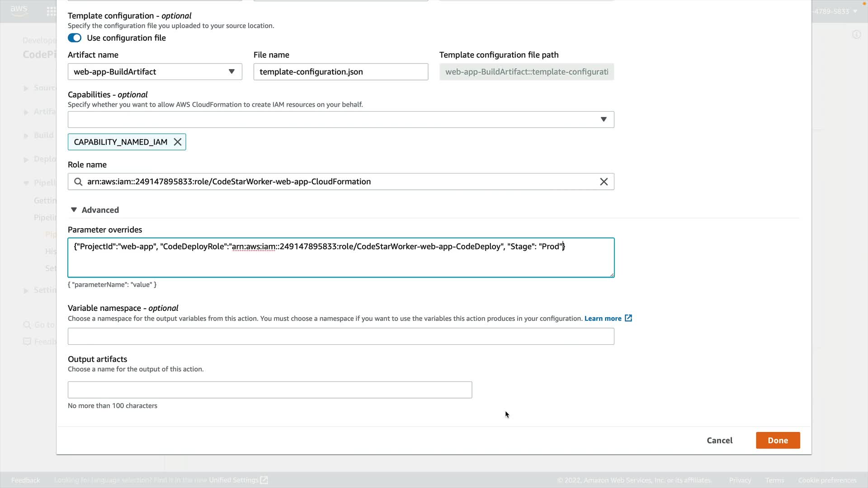Cancel the edit action dialog
The width and height of the screenshot is (868, 488).
point(719,441)
